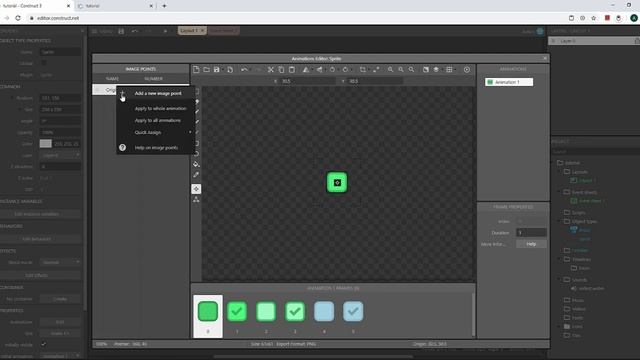Click the flip image icon
Image resolution: width=640 pixels, height=360 pixels.
click(x=319, y=70)
